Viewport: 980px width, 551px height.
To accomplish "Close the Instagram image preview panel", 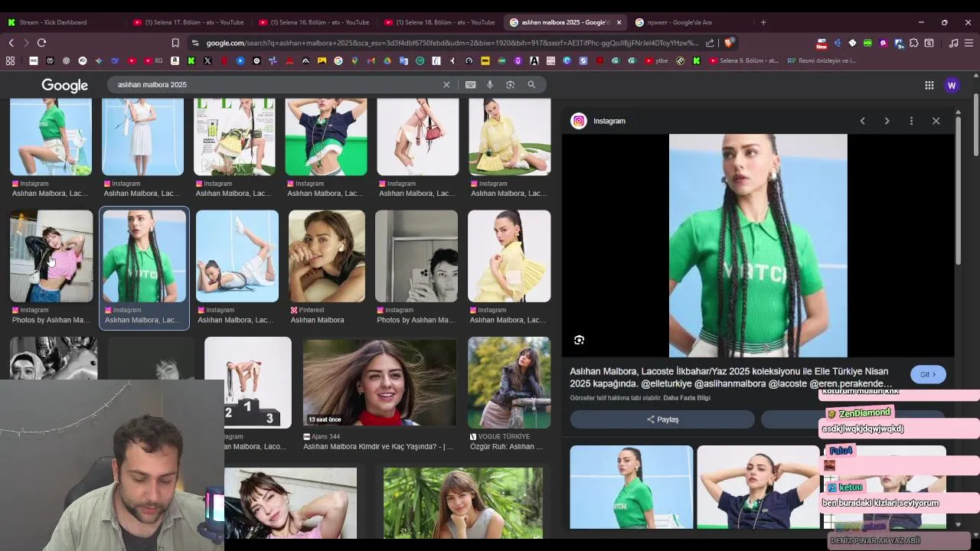I will [x=936, y=121].
